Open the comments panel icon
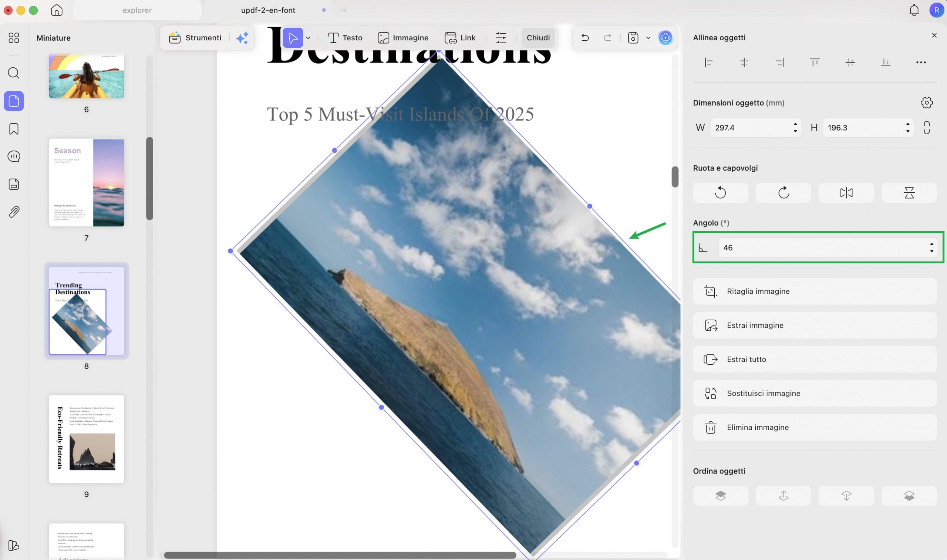The width and height of the screenshot is (947, 560). tap(14, 156)
